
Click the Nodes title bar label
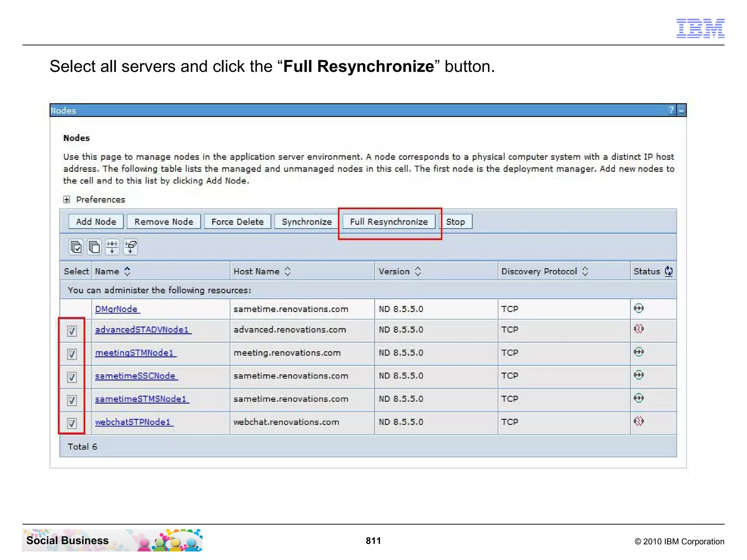(63, 110)
